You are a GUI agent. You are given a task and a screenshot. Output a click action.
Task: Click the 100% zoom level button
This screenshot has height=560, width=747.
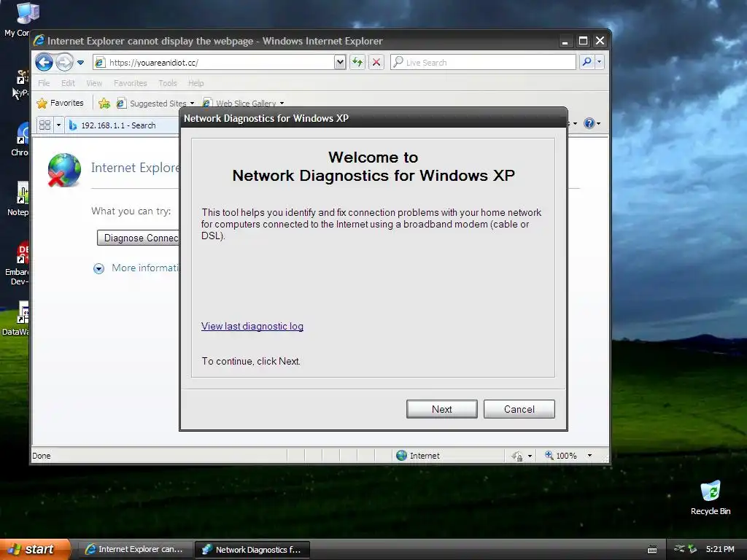561,455
